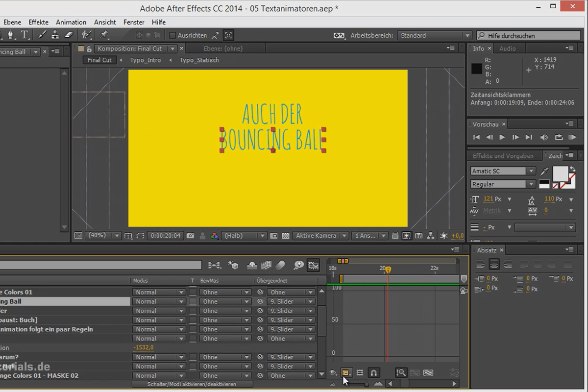
Task: Switch to the Audio tab
Action: (x=509, y=48)
